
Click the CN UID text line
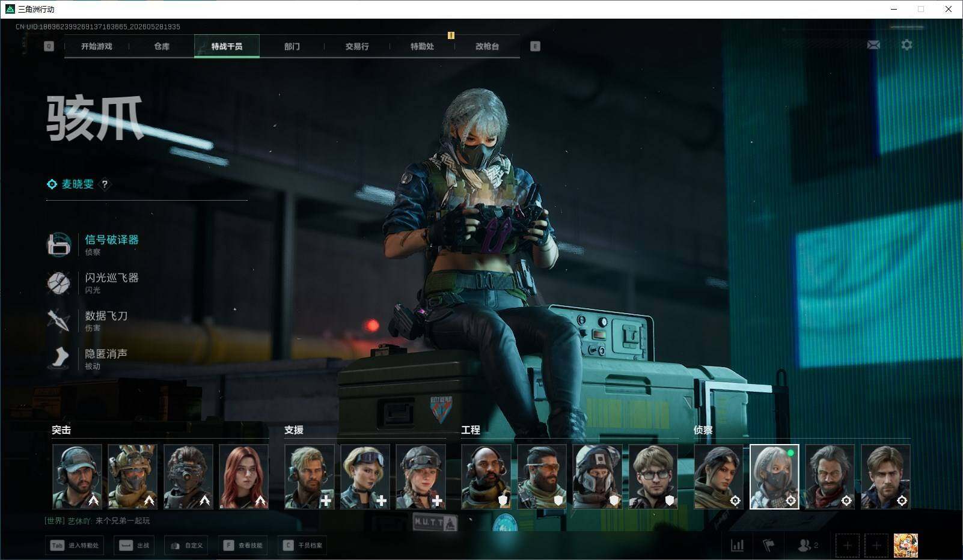[x=98, y=26]
